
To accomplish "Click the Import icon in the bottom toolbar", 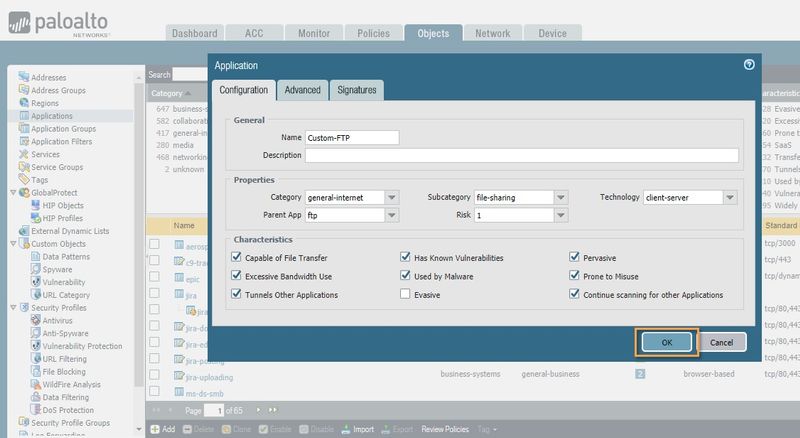I will (x=345, y=429).
